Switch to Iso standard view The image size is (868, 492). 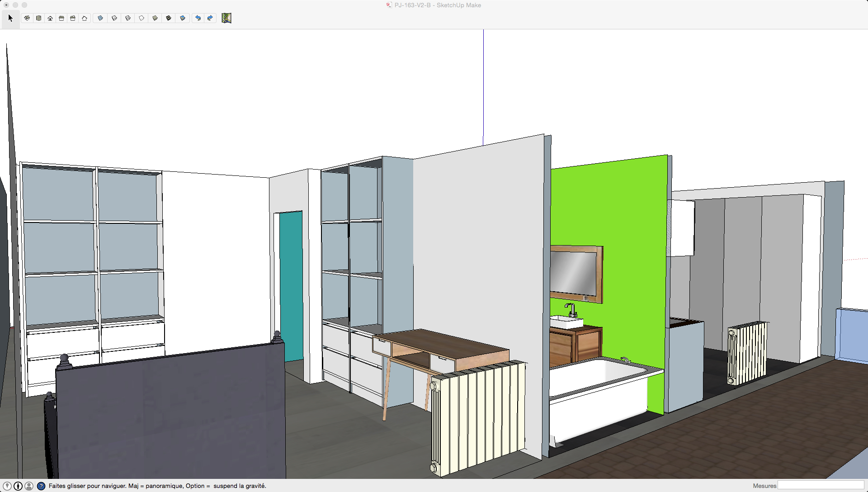[27, 18]
